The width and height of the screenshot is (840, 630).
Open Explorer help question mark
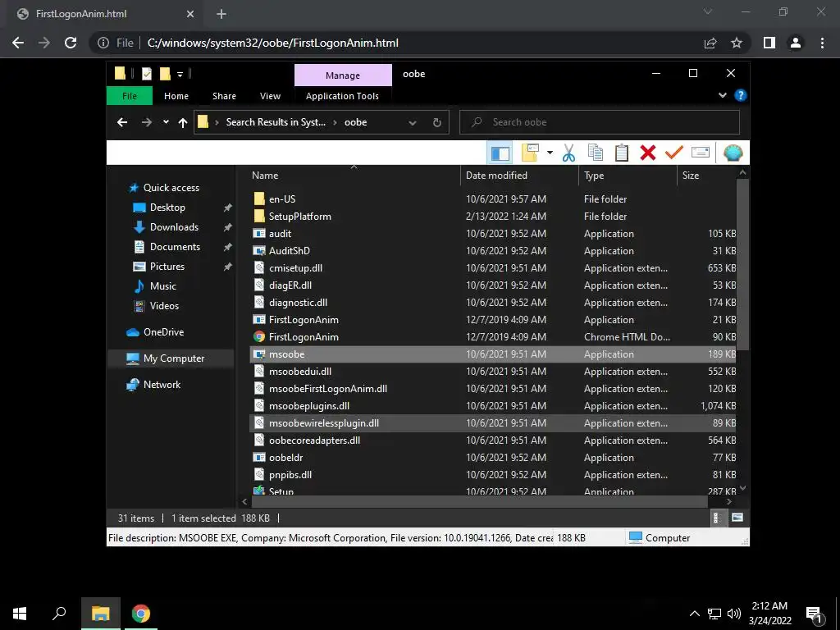741,95
